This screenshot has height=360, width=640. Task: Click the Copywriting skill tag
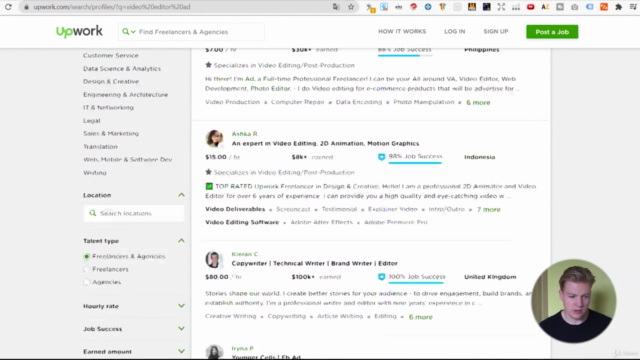[x=287, y=316]
